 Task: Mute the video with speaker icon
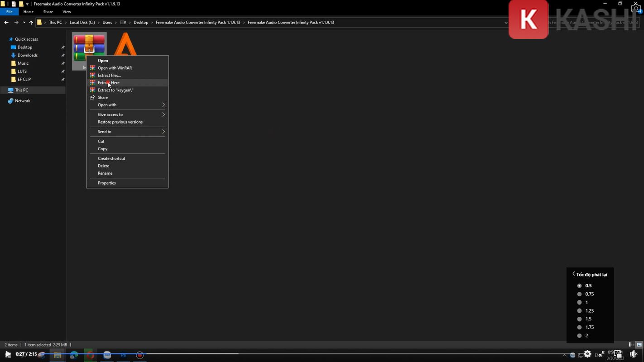pos(634,354)
